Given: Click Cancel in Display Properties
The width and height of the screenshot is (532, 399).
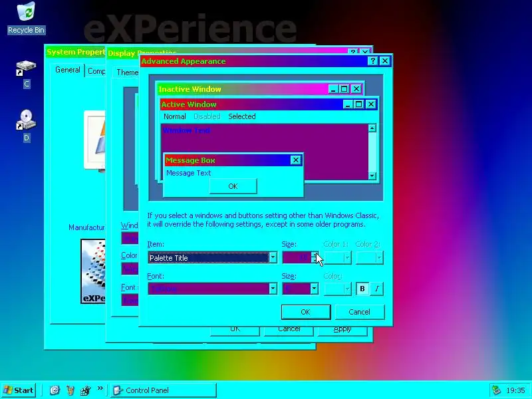Looking at the screenshot, I should (289, 330).
